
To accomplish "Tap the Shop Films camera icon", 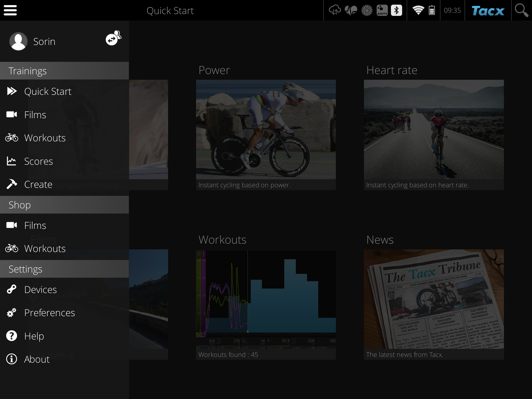I will point(12,225).
